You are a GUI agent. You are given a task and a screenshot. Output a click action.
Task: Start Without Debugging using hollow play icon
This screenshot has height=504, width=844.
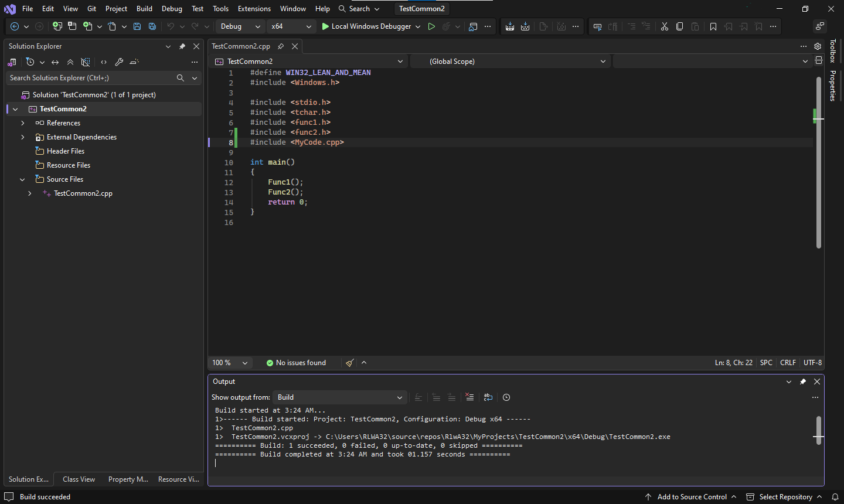coord(431,26)
